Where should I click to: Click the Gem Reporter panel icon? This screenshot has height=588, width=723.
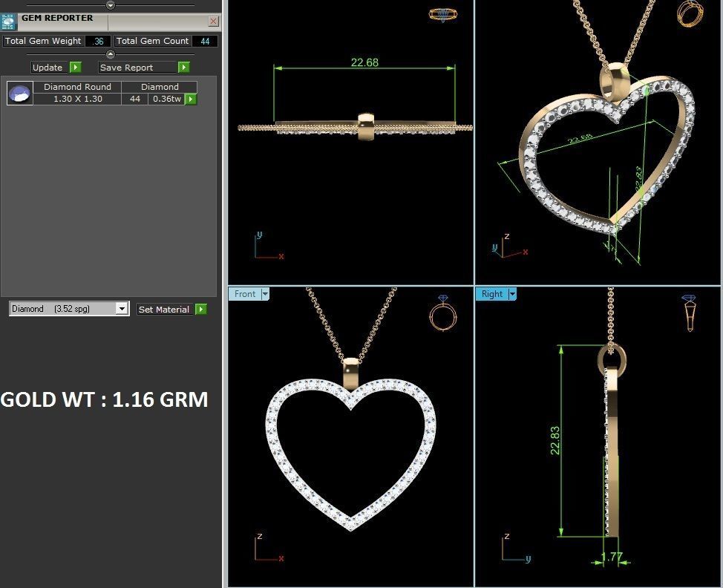pos(8,22)
